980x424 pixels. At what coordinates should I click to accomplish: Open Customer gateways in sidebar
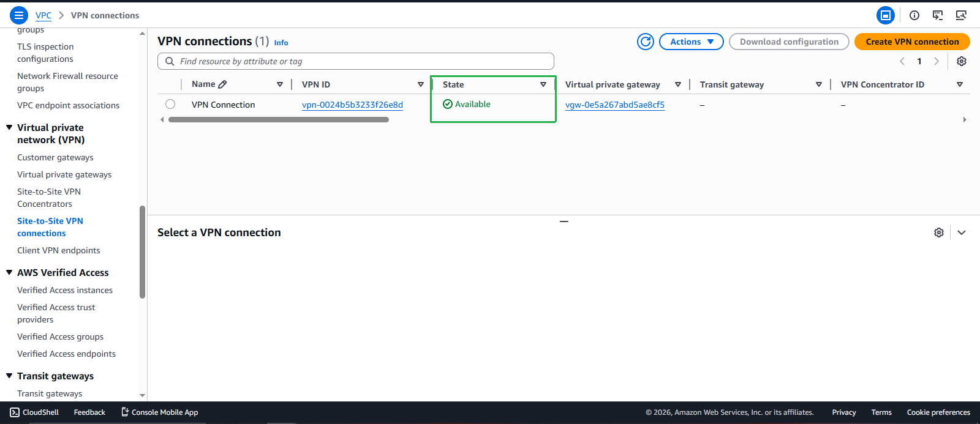pyautogui.click(x=55, y=157)
